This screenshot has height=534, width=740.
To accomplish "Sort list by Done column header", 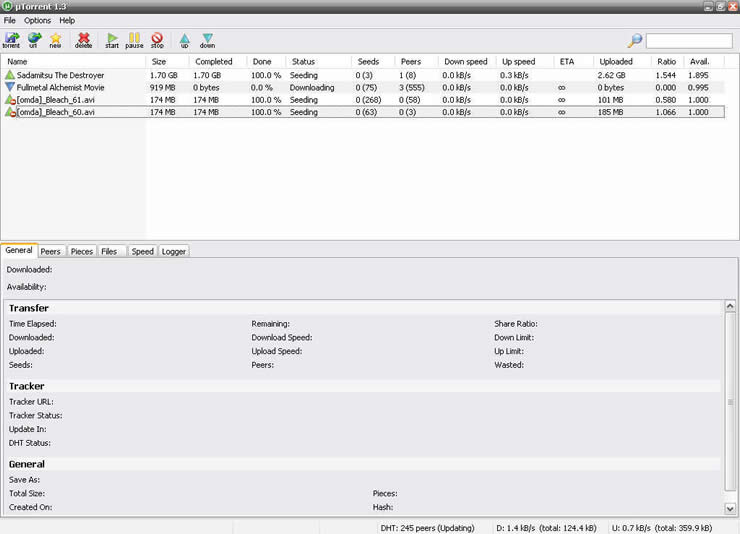I will 266,61.
